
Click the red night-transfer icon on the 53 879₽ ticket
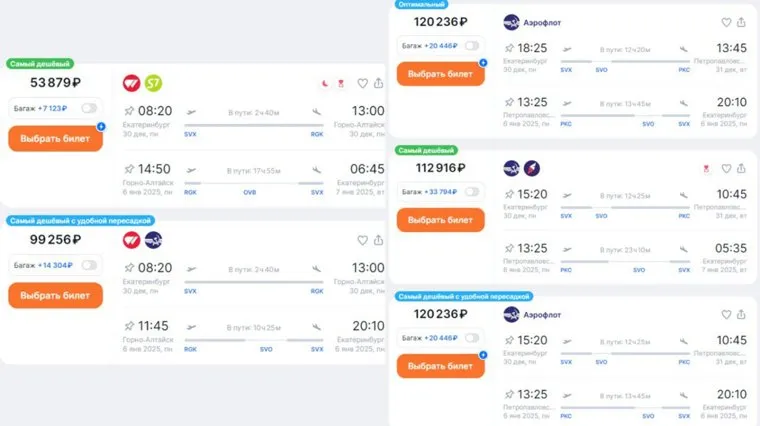(328, 83)
